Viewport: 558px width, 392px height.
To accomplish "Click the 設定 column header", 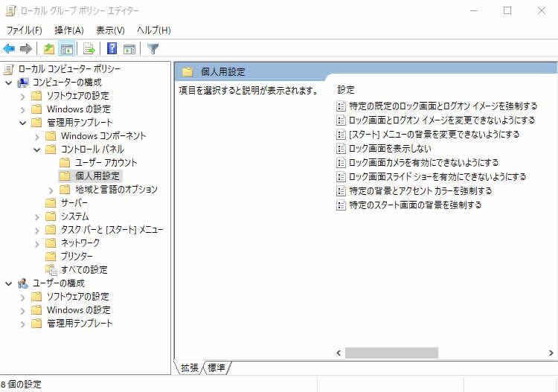I will (346, 90).
